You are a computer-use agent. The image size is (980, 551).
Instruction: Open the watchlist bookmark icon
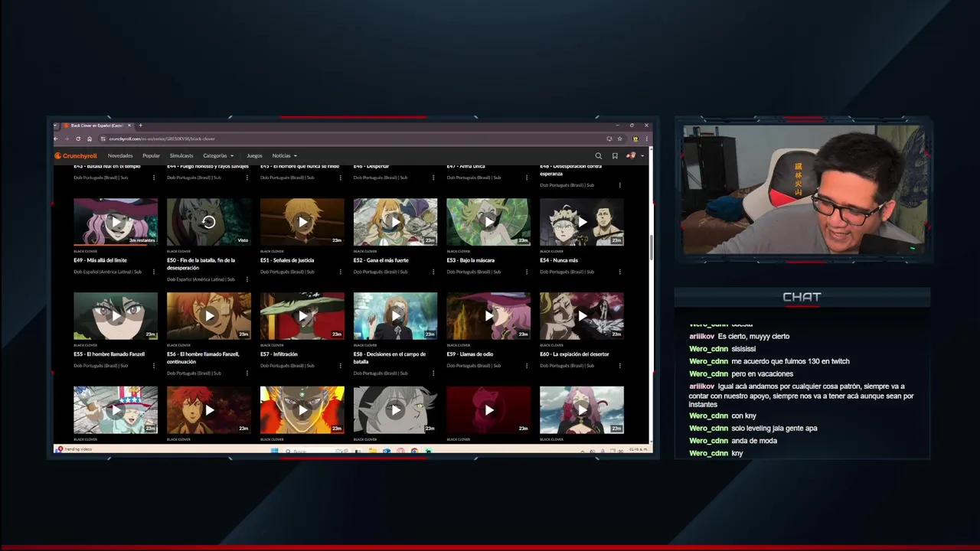pyautogui.click(x=615, y=156)
